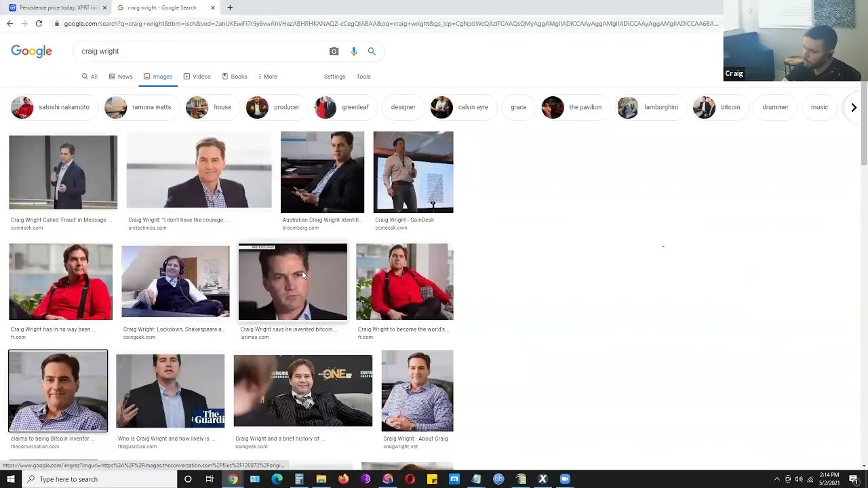Open Task View on the taskbar

click(x=210, y=479)
